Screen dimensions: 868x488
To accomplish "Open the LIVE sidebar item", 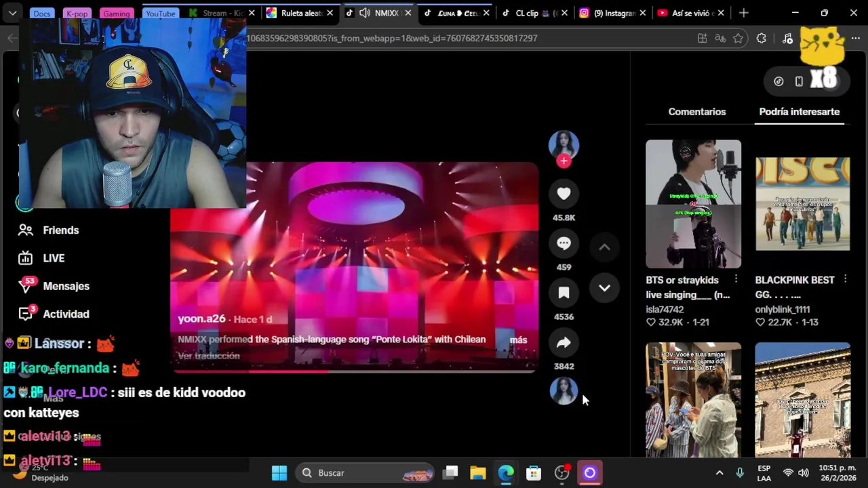I will 42,258.
